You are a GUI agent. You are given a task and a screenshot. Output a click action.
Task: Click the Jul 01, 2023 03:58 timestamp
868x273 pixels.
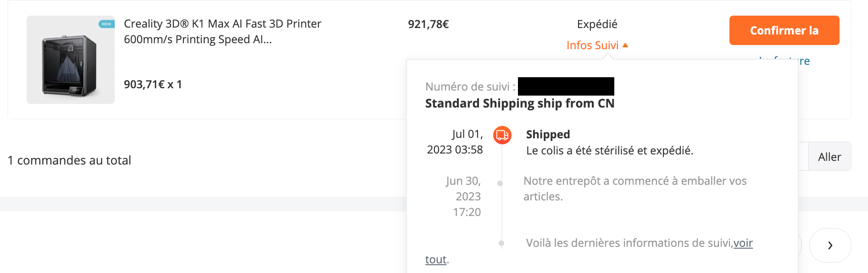[455, 142]
